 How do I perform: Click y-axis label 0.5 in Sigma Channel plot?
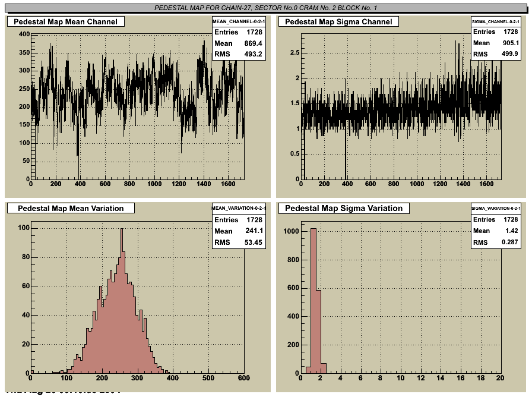295,153
